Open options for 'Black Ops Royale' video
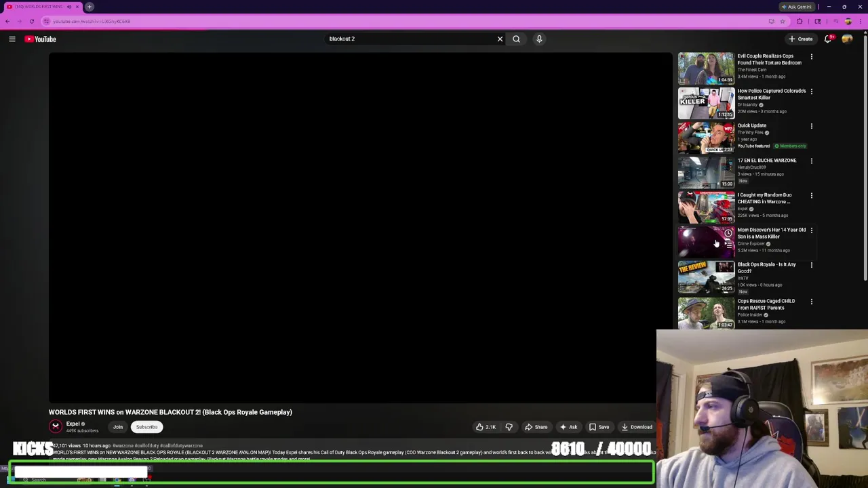The image size is (868, 488). [x=811, y=265]
